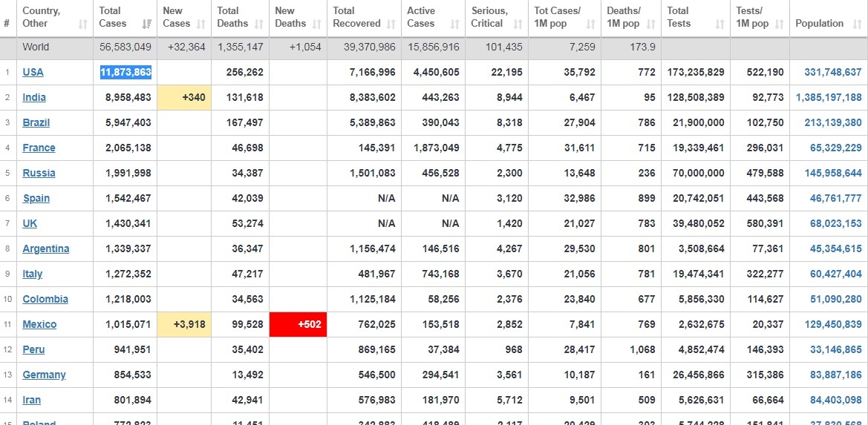
Task: Open Mexico population link 129,450,839
Action: pyautogui.click(x=833, y=324)
